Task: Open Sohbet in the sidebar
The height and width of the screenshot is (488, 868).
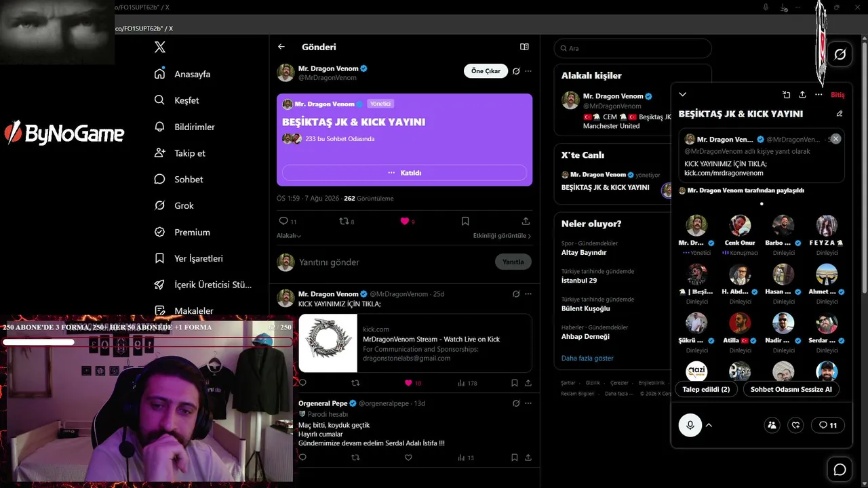Action: coord(180,180)
